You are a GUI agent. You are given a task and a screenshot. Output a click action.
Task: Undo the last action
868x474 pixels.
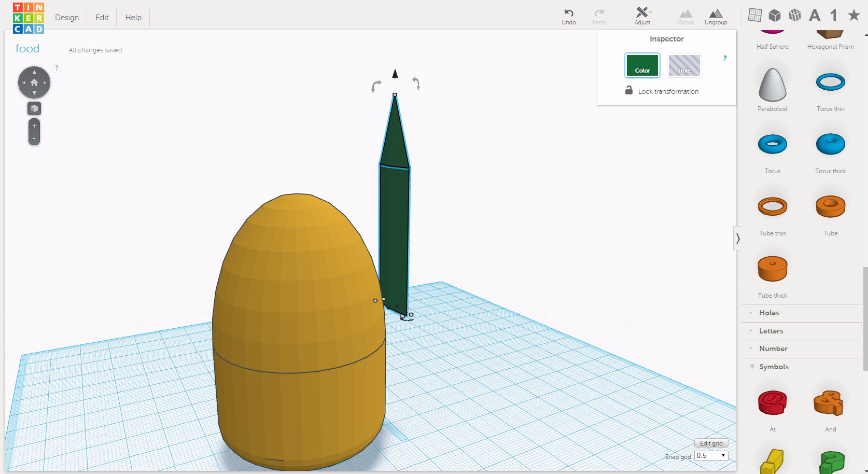pos(569,17)
